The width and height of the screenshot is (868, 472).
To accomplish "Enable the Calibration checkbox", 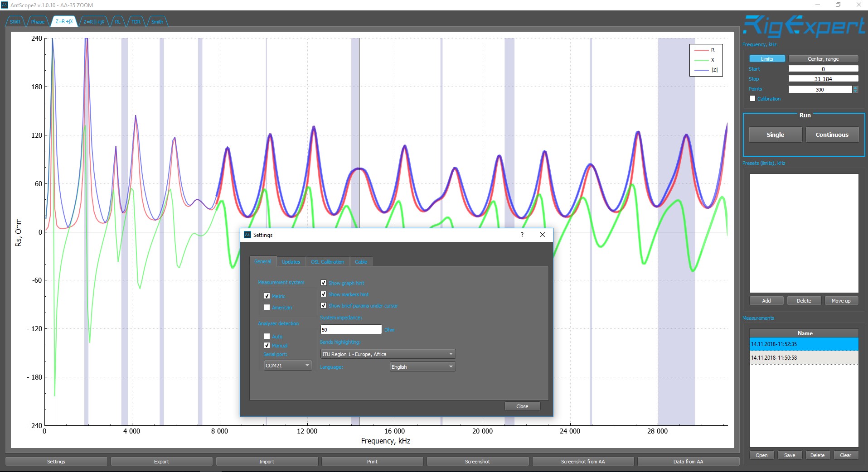I will tap(752, 99).
